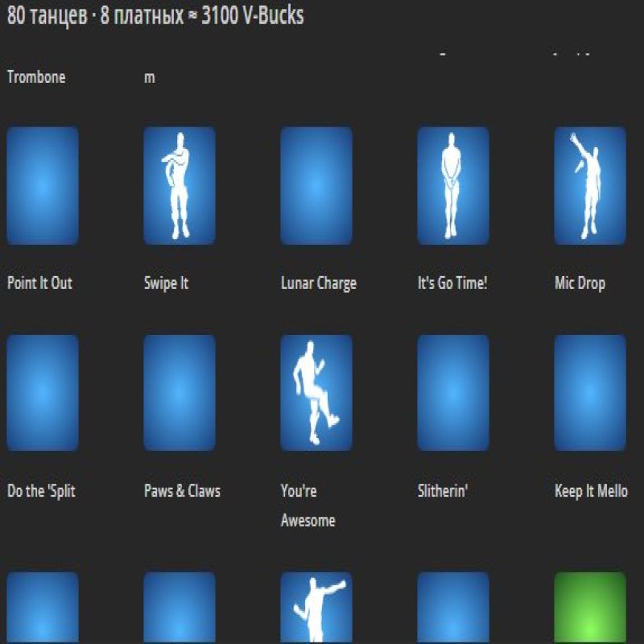Select the It's Go Time! emote icon
644x644 pixels.
pyautogui.click(x=453, y=186)
